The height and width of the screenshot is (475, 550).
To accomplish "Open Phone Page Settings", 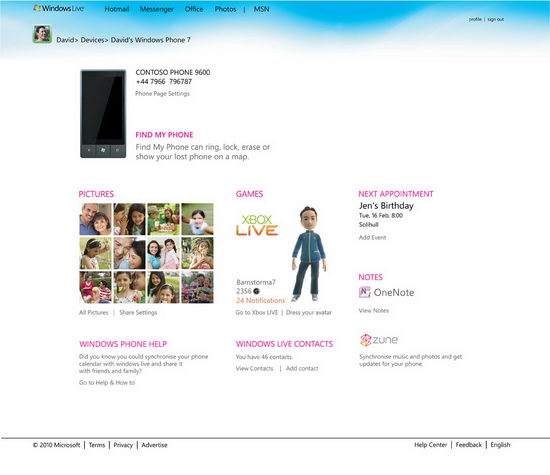I will (162, 94).
